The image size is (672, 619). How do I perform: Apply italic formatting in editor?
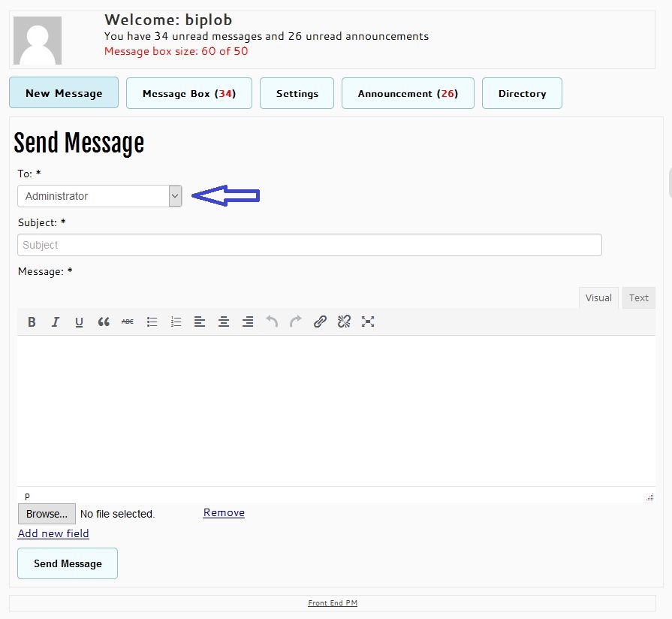(56, 322)
